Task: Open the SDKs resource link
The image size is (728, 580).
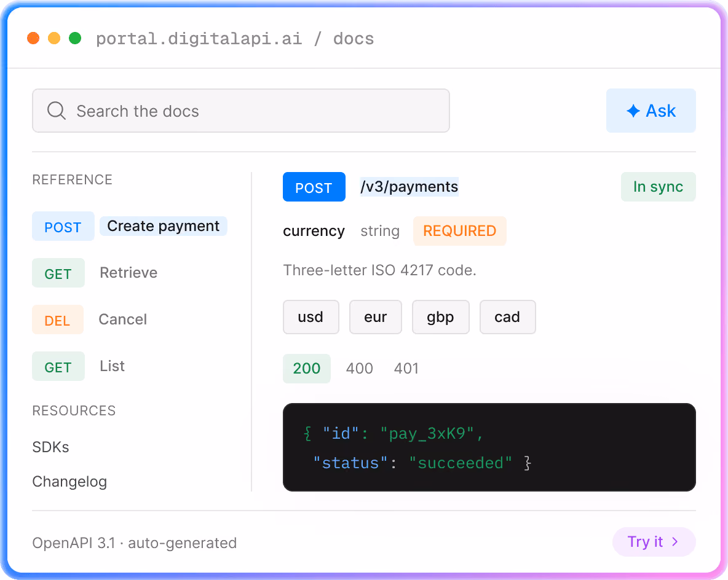Action: (x=50, y=447)
